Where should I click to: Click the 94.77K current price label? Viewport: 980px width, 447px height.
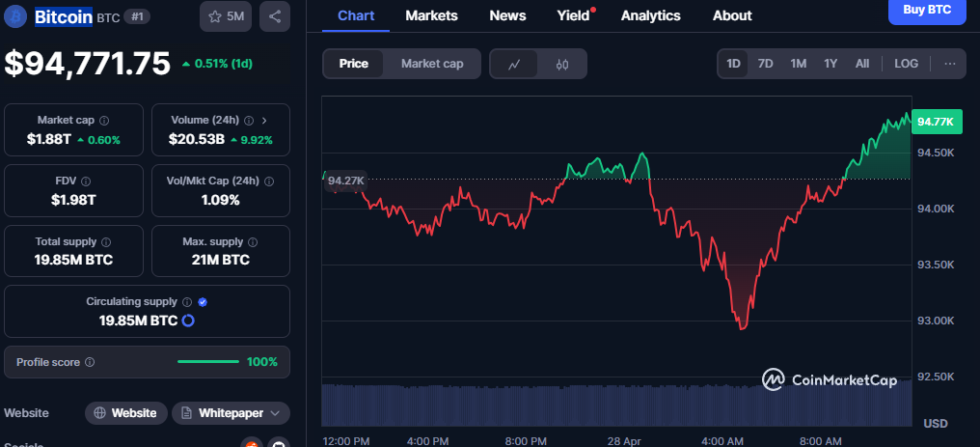tap(936, 122)
